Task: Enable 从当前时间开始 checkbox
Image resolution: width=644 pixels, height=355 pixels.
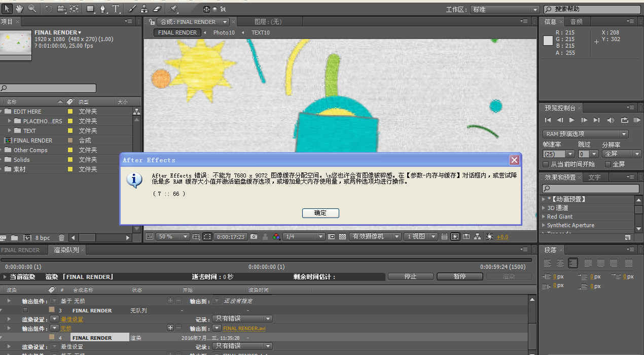Action: pos(546,164)
